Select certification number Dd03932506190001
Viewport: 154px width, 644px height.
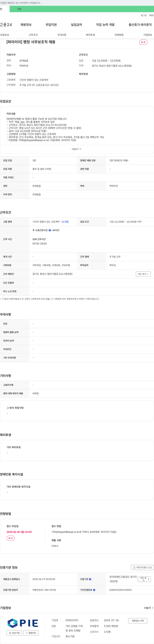pos(121,590)
